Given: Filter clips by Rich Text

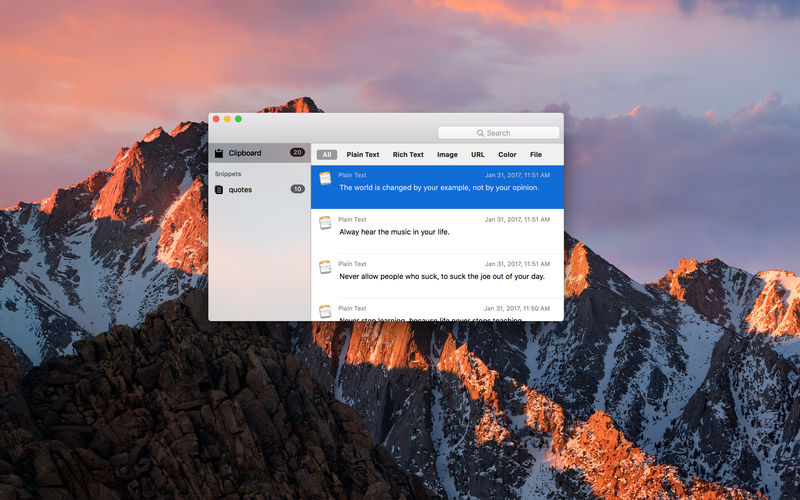Looking at the screenshot, I should [x=408, y=155].
